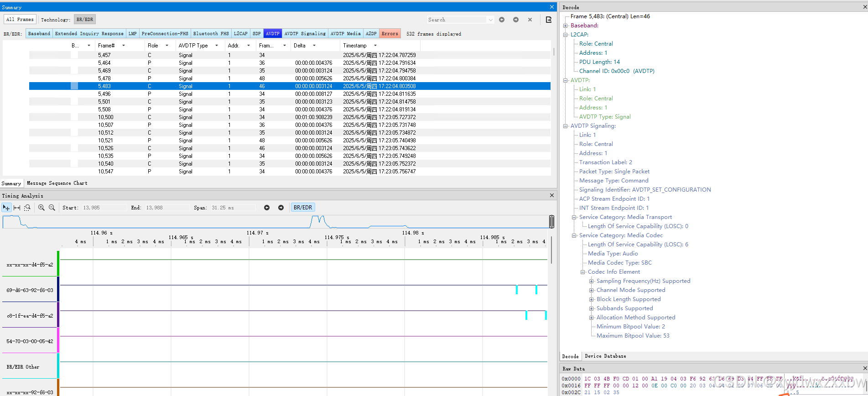Choose the zoom-to-selection tool
This screenshot has height=396, width=868.
(27, 208)
